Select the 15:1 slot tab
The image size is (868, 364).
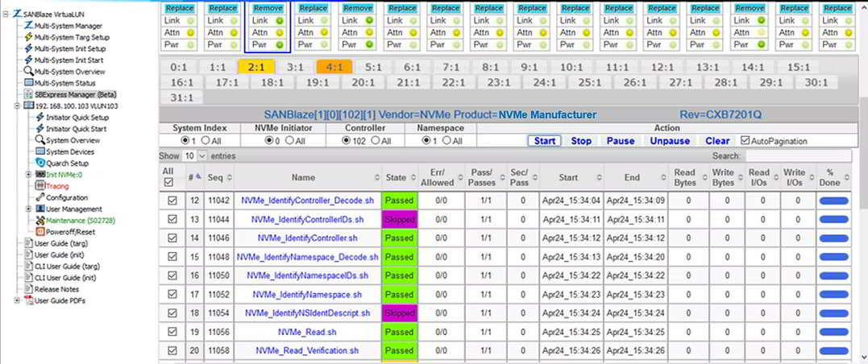pyautogui.click(x=798, y=68)
